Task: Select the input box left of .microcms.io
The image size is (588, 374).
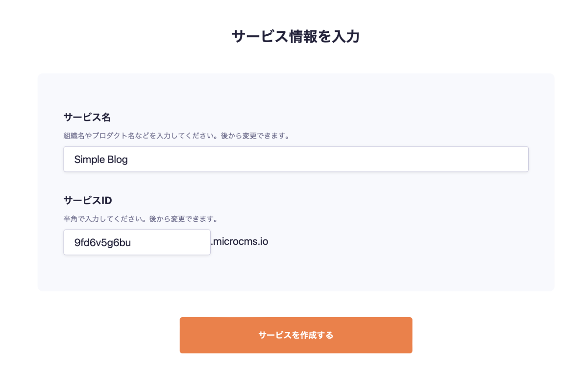Action: click(137, 242)
